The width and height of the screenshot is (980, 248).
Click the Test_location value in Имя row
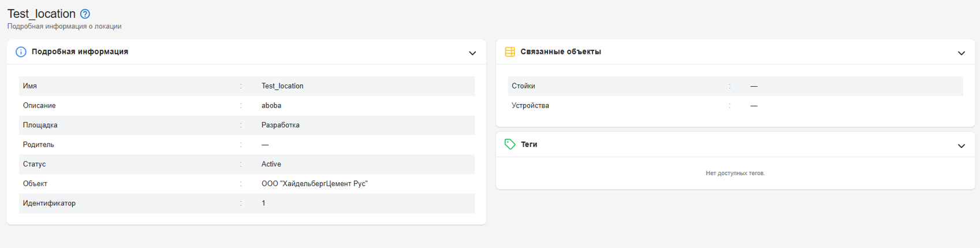(x=282, y=86)
